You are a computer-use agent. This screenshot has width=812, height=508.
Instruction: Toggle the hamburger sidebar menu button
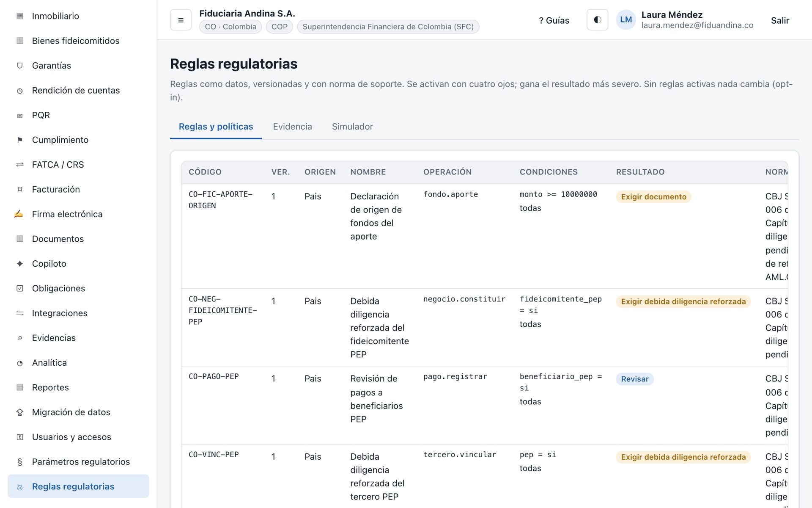point(181,20)
